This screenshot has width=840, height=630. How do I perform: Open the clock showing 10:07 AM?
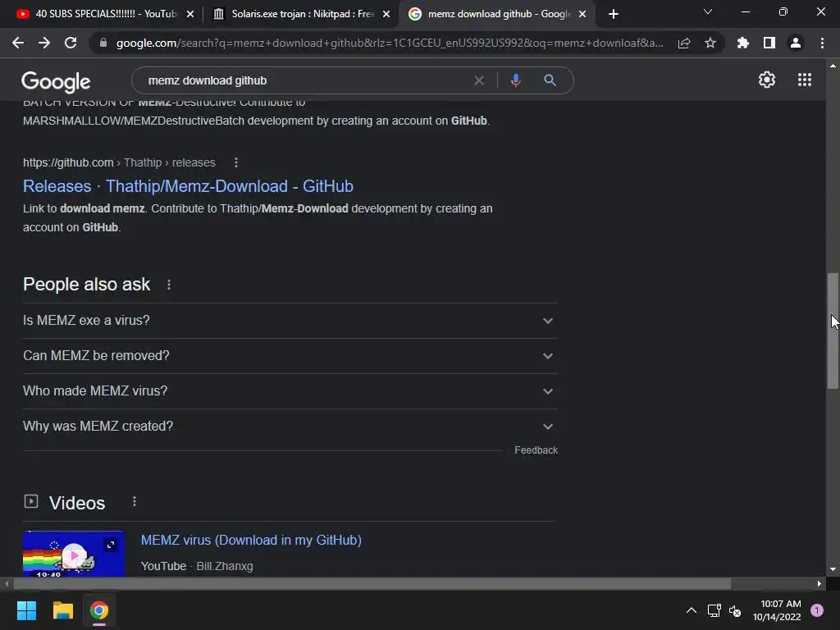[777, 610]
